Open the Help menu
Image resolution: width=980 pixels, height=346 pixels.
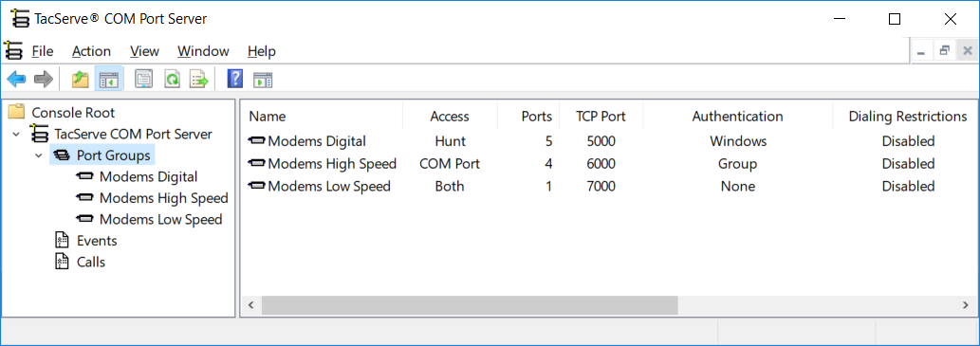pos(261,51)
